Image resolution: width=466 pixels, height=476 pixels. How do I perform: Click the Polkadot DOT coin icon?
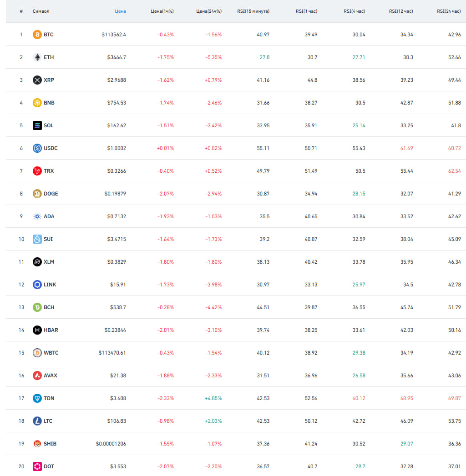(37, 466)
